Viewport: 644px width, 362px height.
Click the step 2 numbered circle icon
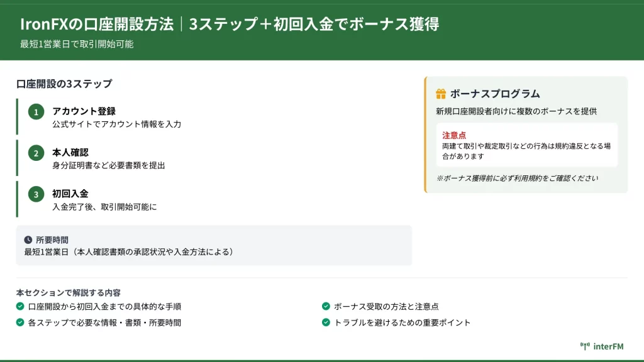pos(36,153)
